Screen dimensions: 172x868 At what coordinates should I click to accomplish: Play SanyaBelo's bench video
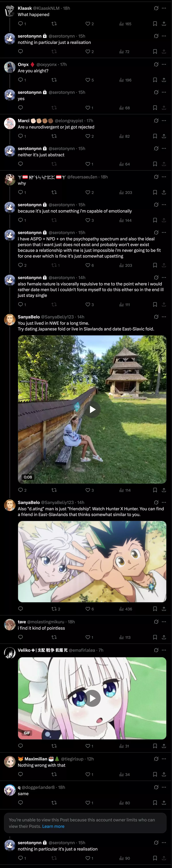point(92,409)
